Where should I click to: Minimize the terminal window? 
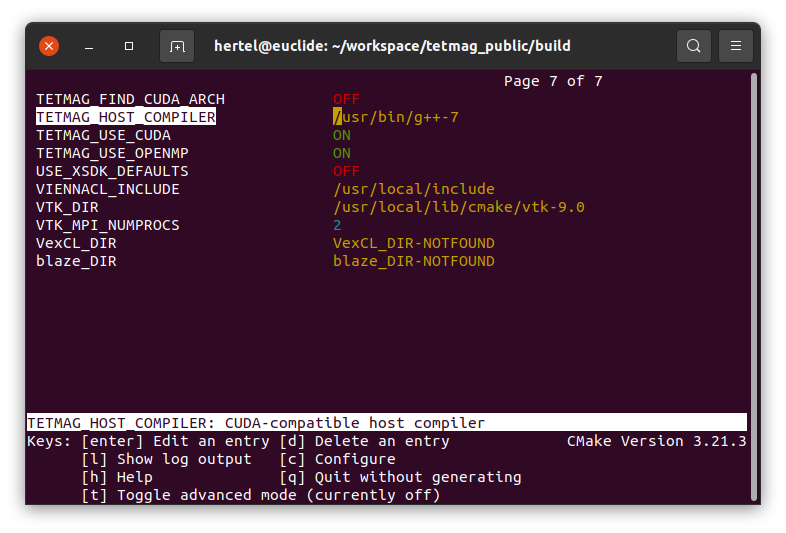(x=89, y=47)
